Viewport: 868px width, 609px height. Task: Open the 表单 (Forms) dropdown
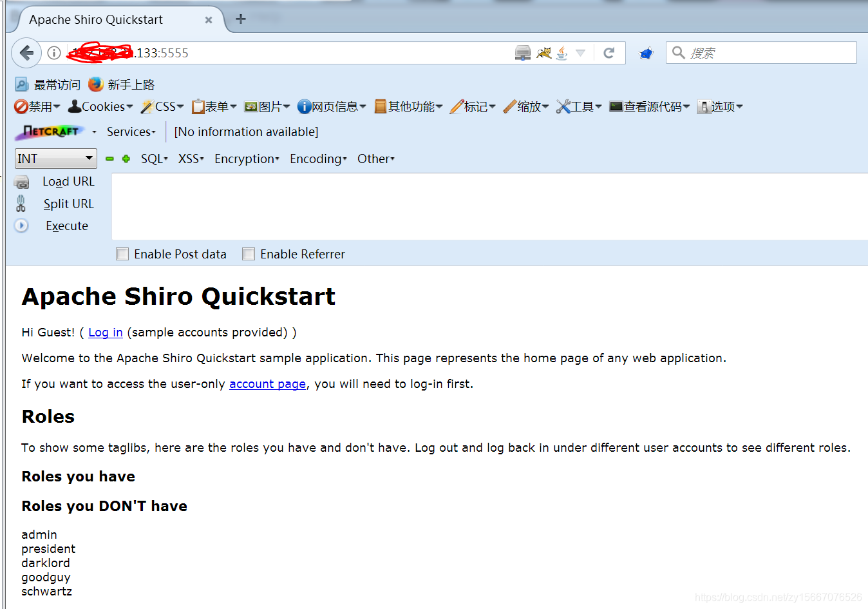click(214, 107)
